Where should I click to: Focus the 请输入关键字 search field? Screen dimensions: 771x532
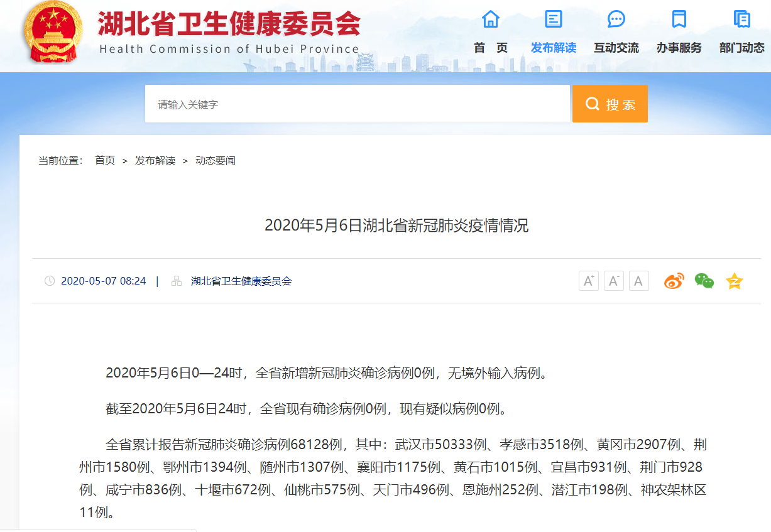(357, 104)
